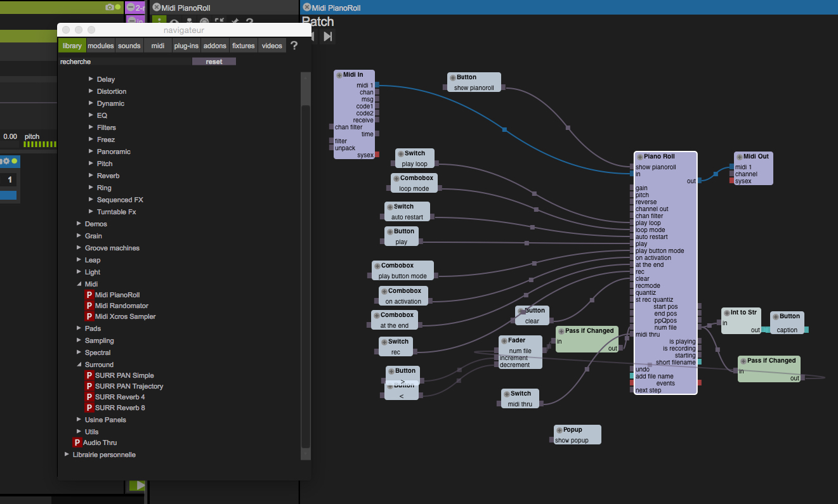Click the SURR Reverb 8 patch icon
The height and width of the screenshot is (504, 838).
(89, 408)
